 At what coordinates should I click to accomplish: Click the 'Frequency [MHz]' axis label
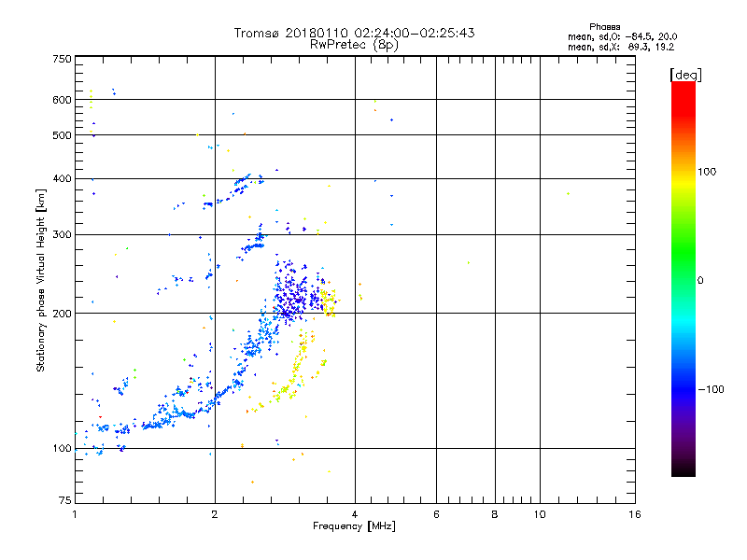[x=354, y=526]
